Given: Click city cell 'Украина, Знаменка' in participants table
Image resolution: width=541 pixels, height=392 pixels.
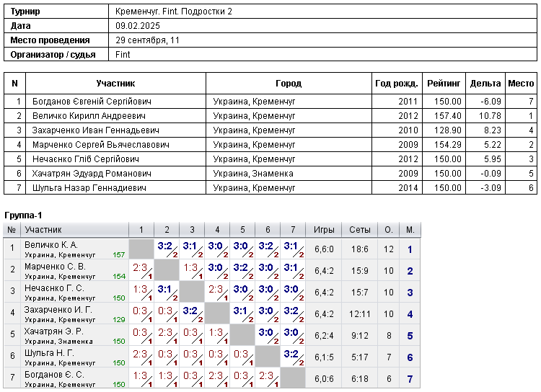Looking at the screenshot, I should (x=253, y=174).
